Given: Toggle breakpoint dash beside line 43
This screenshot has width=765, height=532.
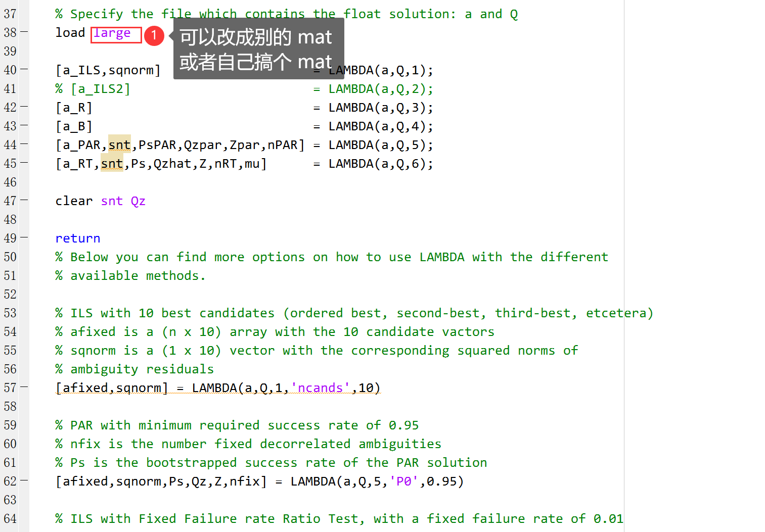Looking at the screenshot, I should pyautogui.click(x=24, y=126).
